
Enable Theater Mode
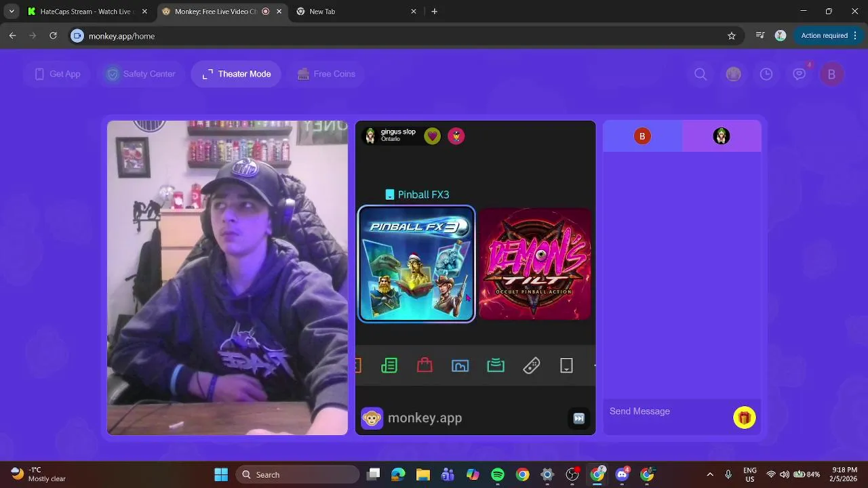click(x=236, y=74)
